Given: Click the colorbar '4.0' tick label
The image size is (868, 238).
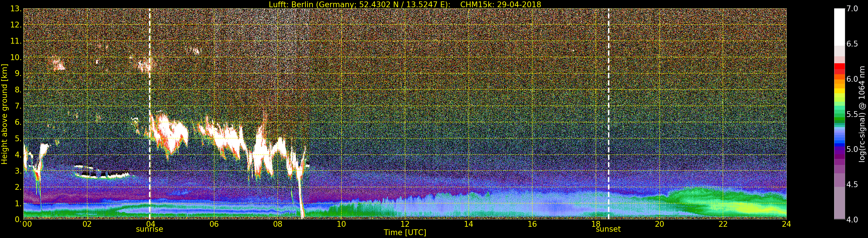Looking at the screenshot, I should click(x=852, y=220).
